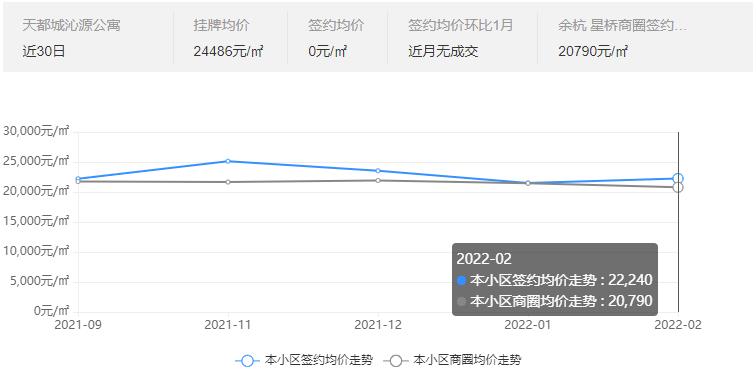Click the 2022-01 x-axis label

click(x=528, y=325)
